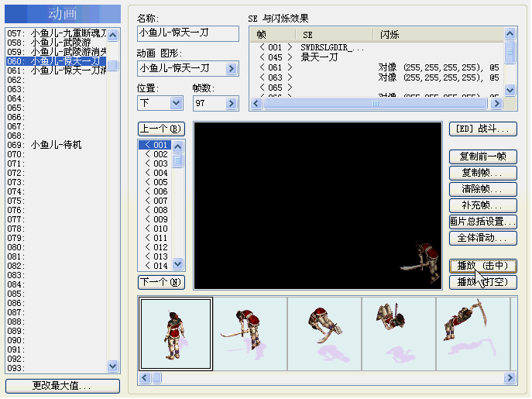The image size is (532, 399).
Task: Click the scroll down arrow in the animation list
Action: tap(113, 366)
